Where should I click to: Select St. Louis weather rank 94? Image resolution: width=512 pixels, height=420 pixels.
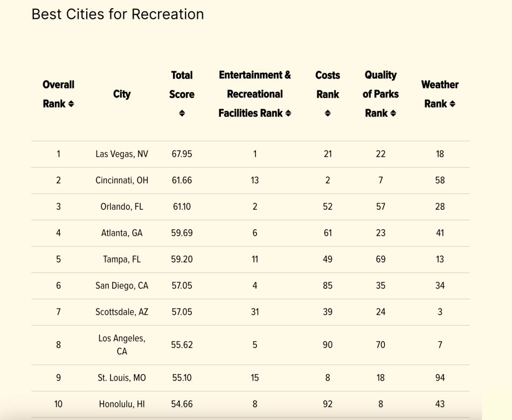pos(440,378)
